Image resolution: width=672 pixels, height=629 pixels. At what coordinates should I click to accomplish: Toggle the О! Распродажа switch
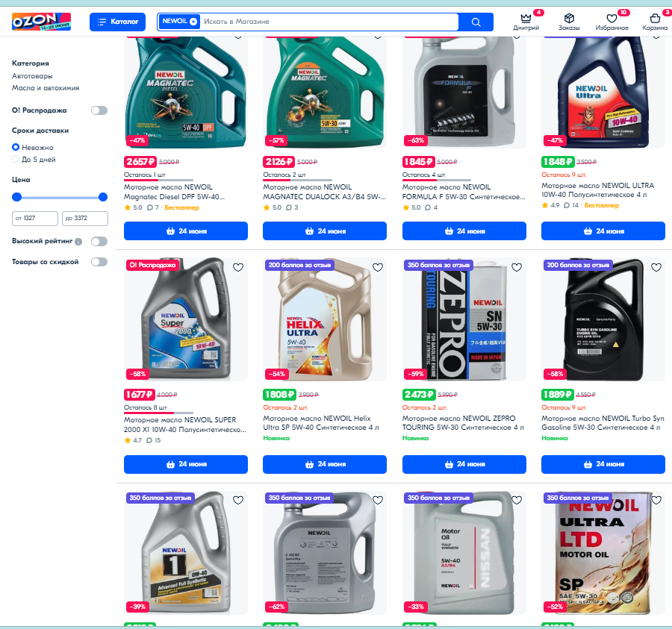(x=99, y=110)
